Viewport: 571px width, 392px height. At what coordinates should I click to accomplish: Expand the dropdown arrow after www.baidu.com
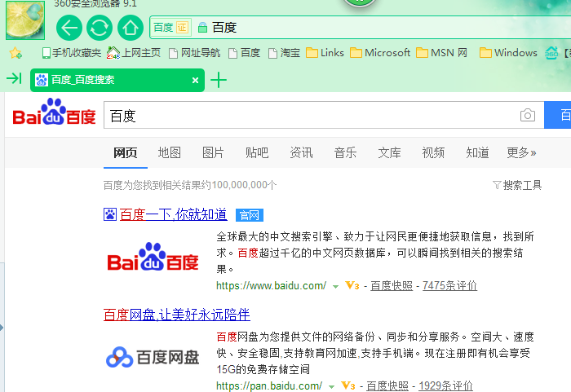(x=335, y=286)
